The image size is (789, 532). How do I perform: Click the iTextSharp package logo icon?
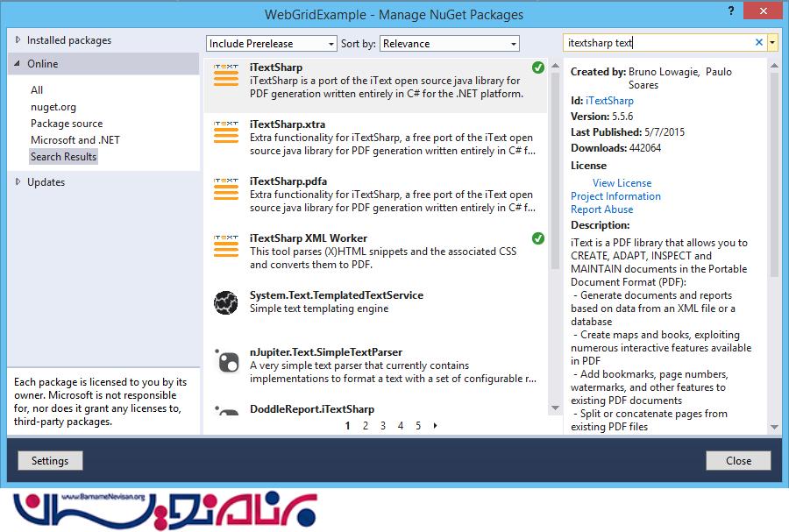tap(226, 75)
